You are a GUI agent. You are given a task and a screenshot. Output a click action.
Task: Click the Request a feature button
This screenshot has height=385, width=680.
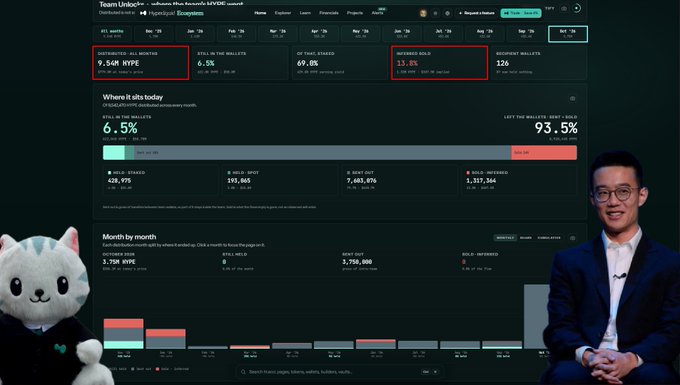point(476,13)
